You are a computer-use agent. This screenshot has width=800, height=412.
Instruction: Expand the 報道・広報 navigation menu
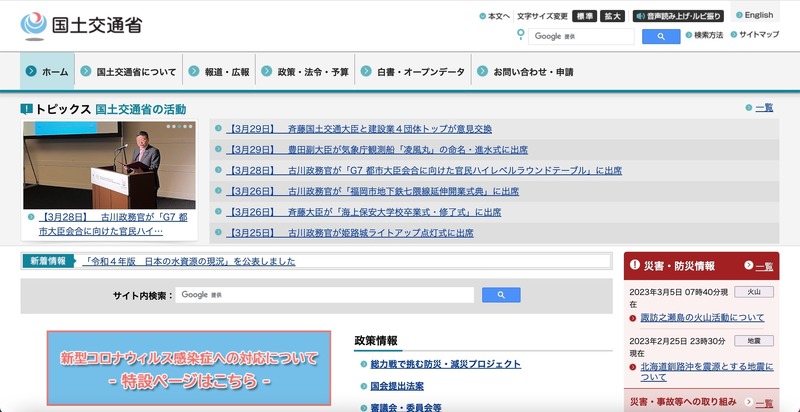[219, 72]
